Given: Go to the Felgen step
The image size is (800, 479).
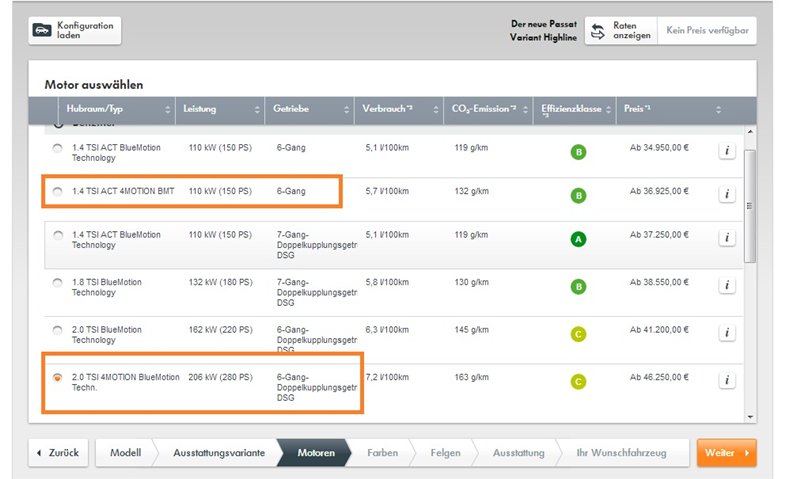Looking at the screenshot, I should tap(445, 453).
